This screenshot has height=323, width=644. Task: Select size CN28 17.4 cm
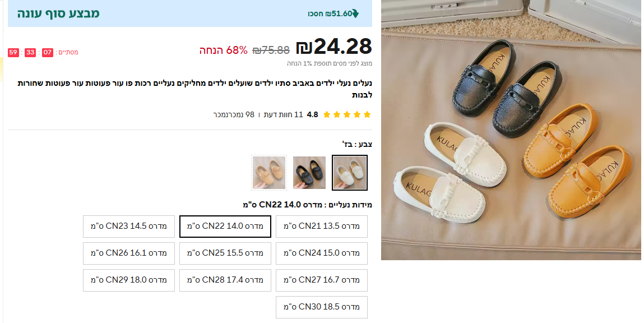[x=225, y=280]
